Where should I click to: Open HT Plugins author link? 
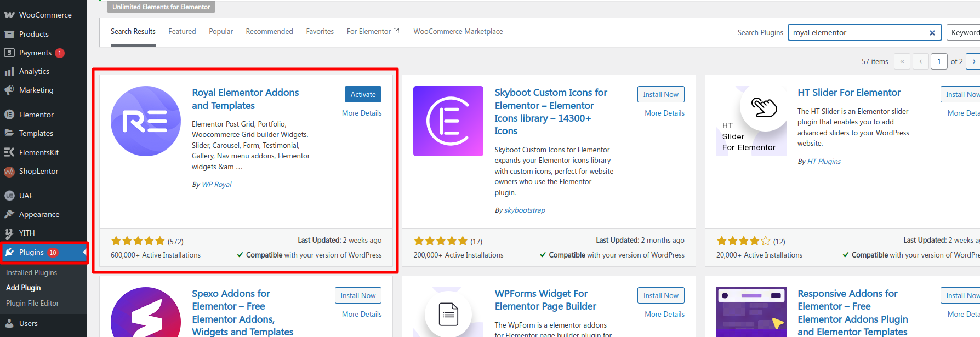[824, 162]
